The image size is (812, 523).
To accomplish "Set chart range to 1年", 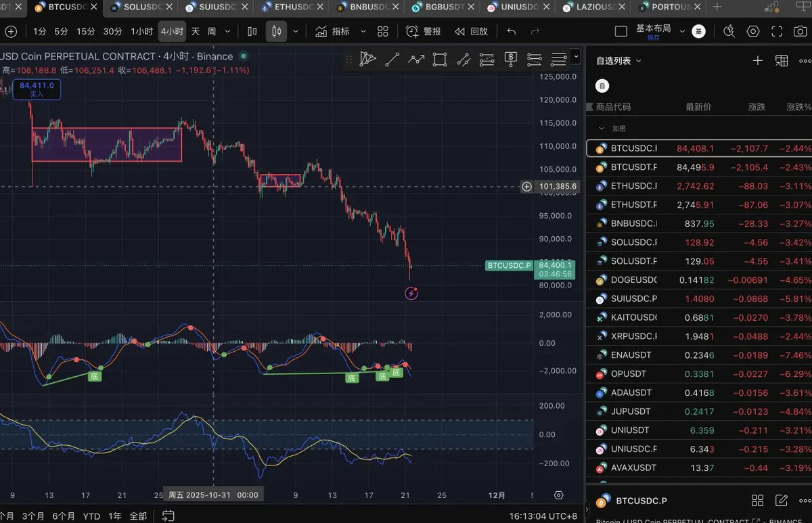I will [x=115, y=516].
